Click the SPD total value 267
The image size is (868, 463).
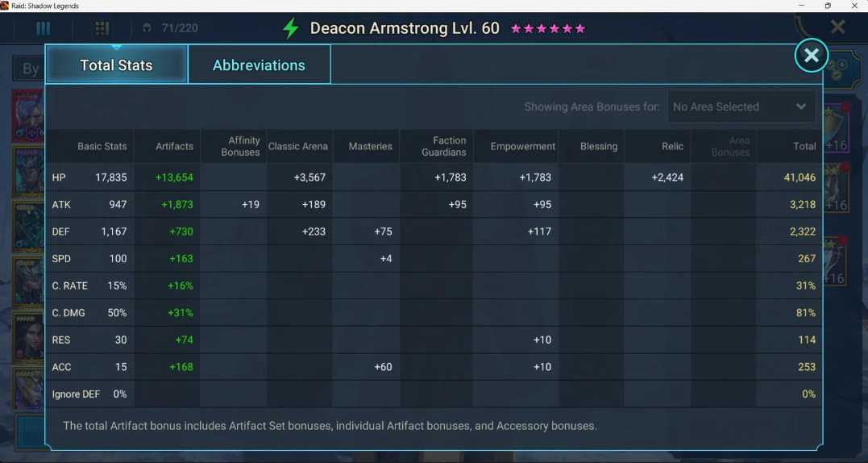coord(807,259)
